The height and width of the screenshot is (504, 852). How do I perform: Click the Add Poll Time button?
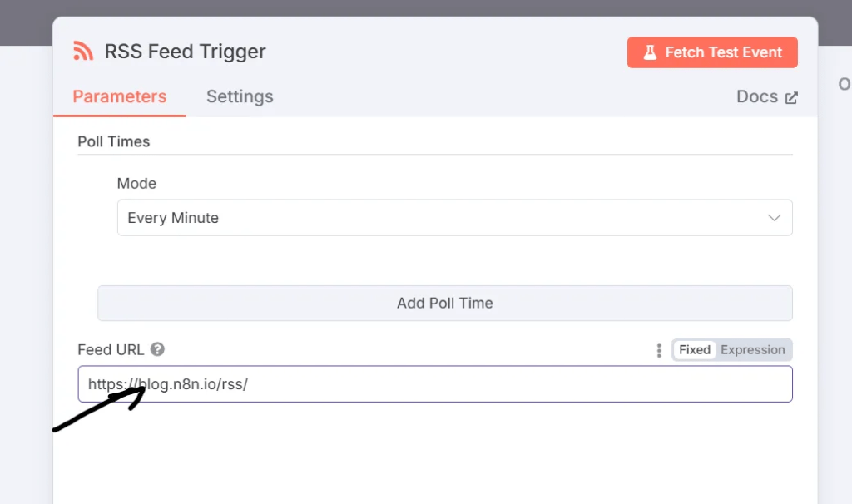coord(444,303)
